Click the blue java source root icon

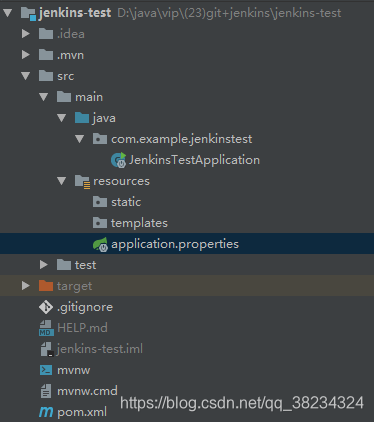click(x=82, y=118)
